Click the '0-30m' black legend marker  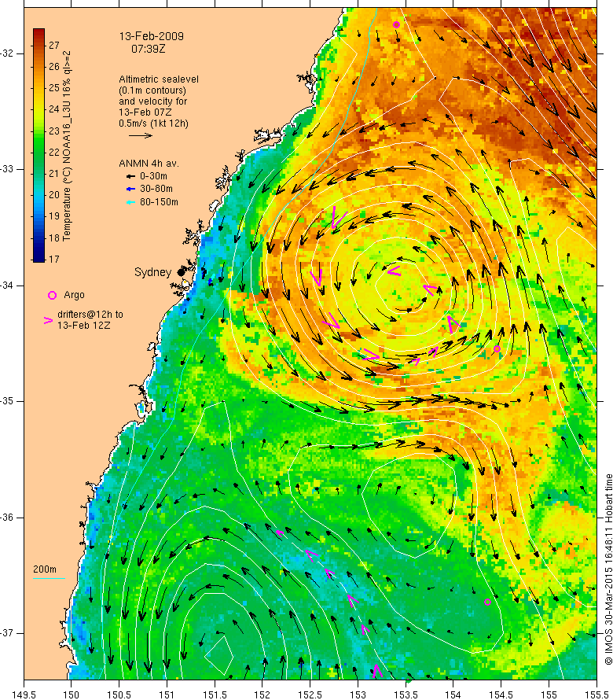coord(130,176)
